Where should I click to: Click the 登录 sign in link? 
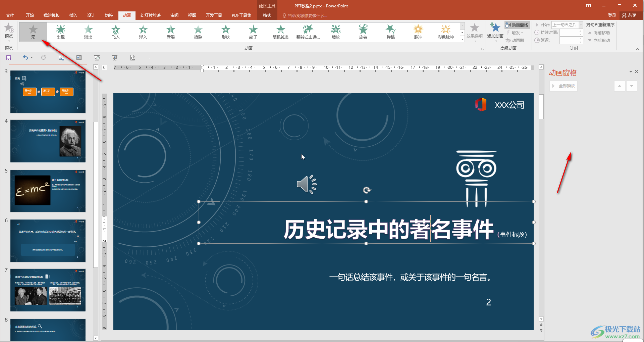[x=612, y=15]
